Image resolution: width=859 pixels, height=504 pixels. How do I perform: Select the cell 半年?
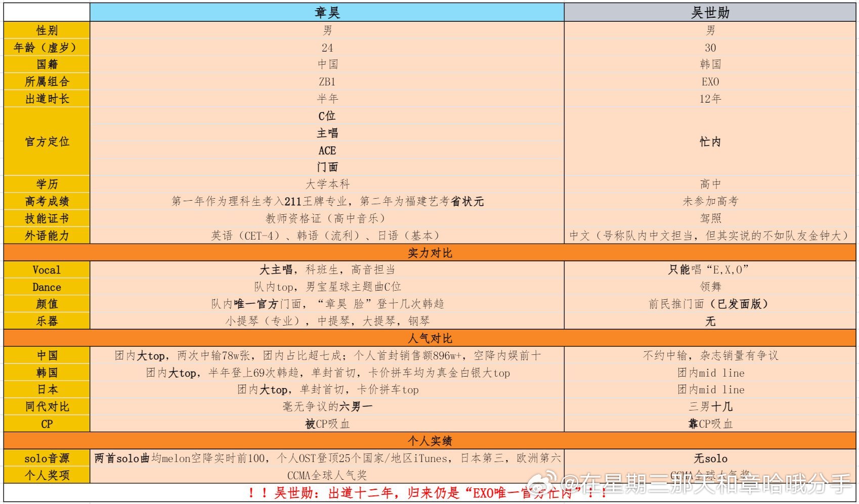coord(327,99)
